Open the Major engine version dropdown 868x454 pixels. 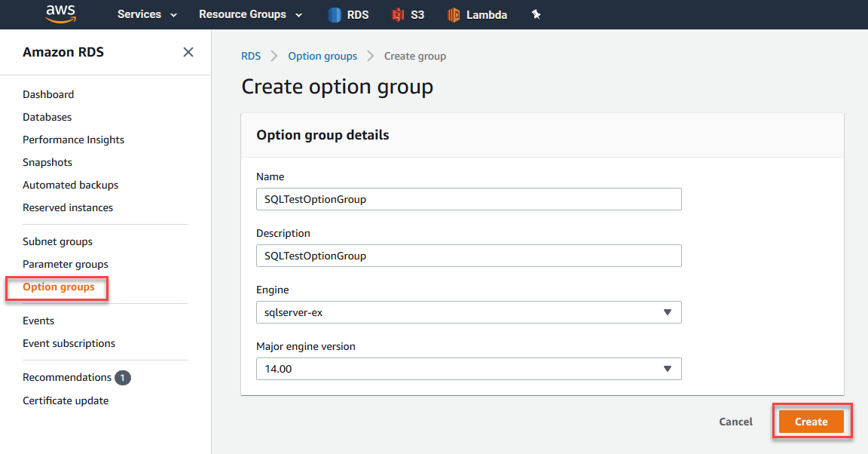[469, 369]
